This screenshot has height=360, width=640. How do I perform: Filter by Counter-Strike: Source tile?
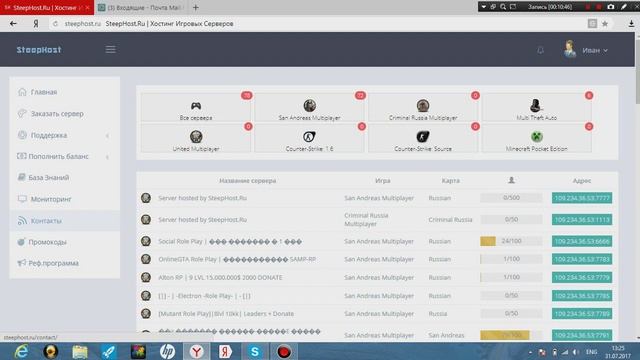click(x=423, y=138)
